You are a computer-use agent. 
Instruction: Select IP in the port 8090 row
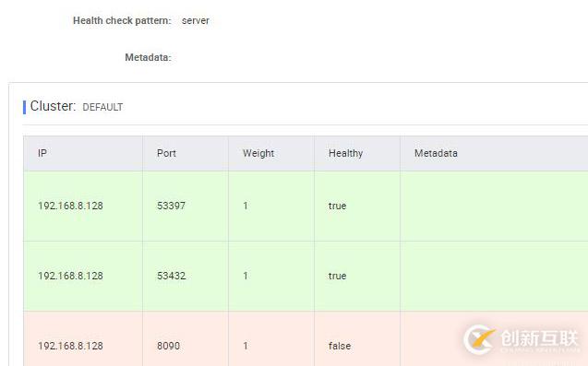pyautogui.click(x=70, y=346)
